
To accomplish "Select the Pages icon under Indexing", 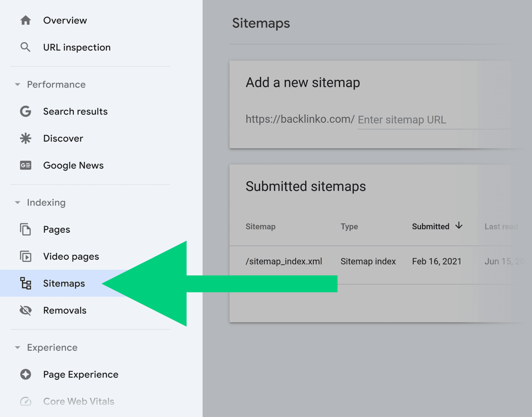I will pyautogui.click(x=26, y=230).
